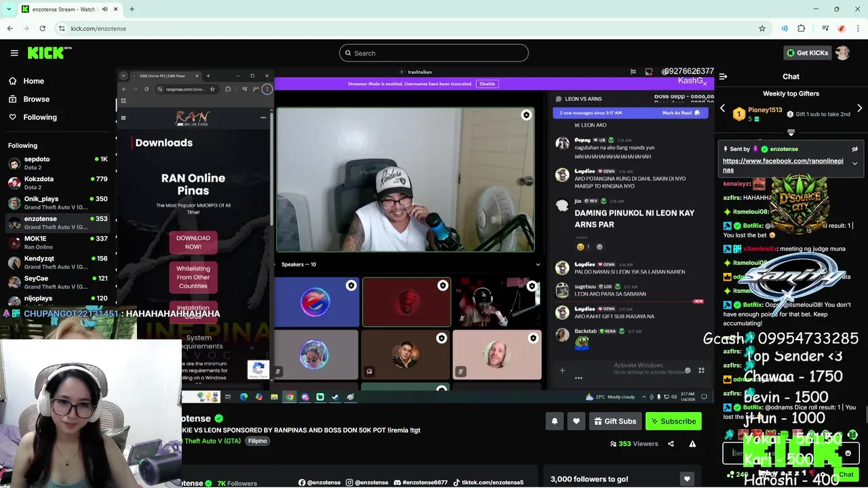The height and width of the screenshot is (488, 868).
Task: Go to Home in the sidebar
Action: 33,81
